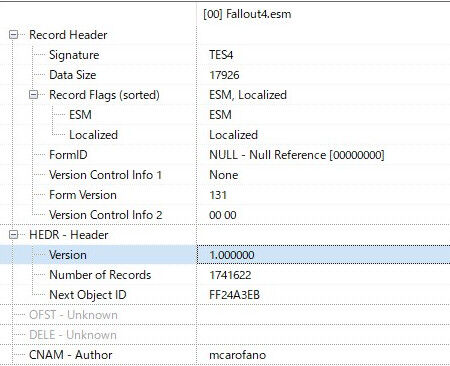The image size is (450, 366).
Task: Click the NULL - Null Reference [00000000] value
Action: point(297,155)
